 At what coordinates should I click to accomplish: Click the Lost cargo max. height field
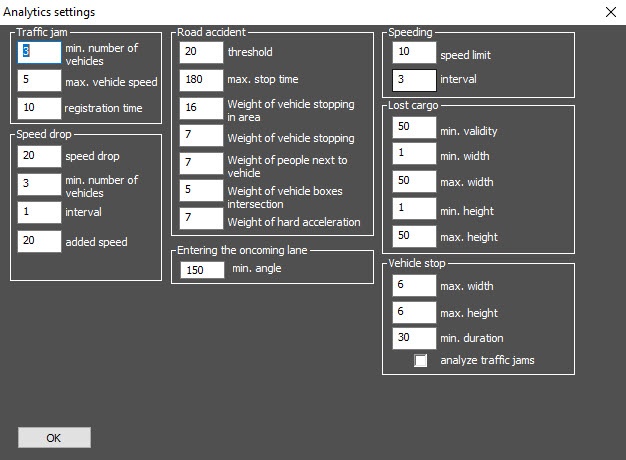pos(414,237)
